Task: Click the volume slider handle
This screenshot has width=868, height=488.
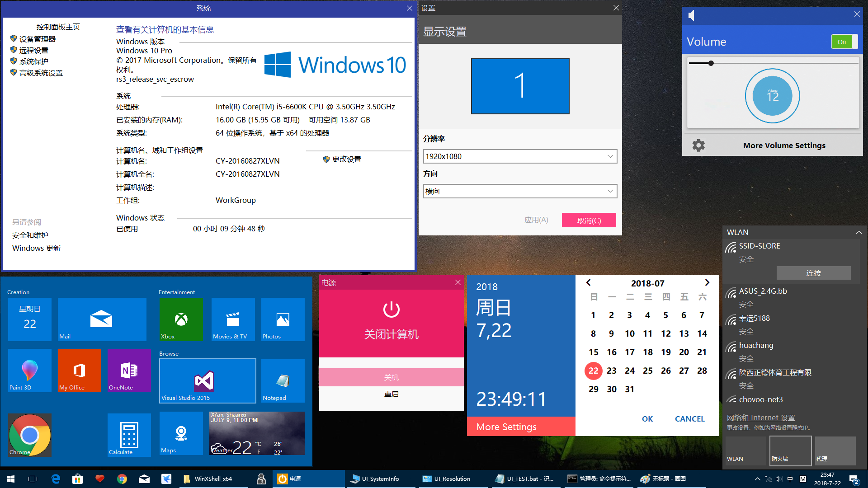Action: 711,63
